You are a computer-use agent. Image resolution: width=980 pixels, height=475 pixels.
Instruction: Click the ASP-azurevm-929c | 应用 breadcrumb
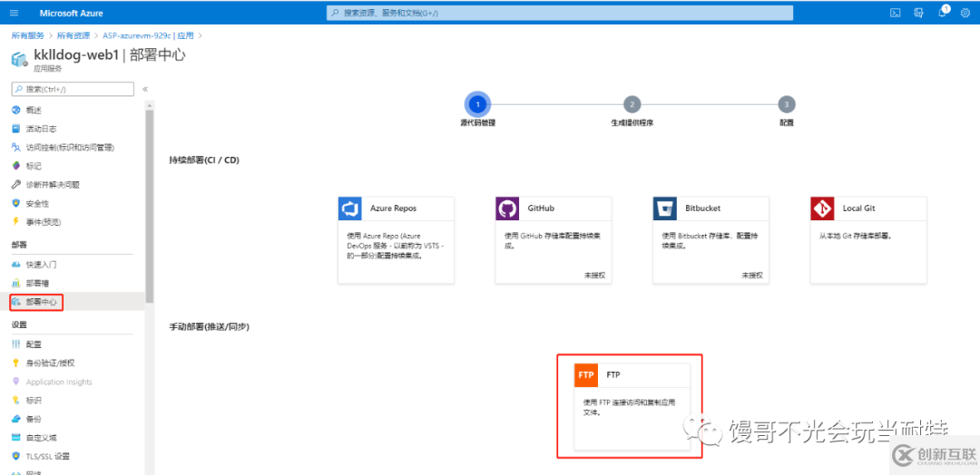pyautogui.click(x=148, y=35)
